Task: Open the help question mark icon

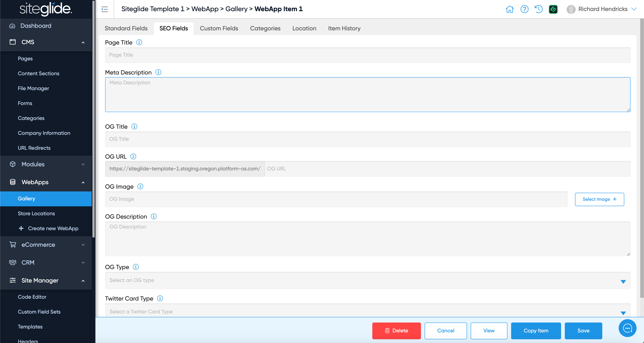Action: pos(524,9)
